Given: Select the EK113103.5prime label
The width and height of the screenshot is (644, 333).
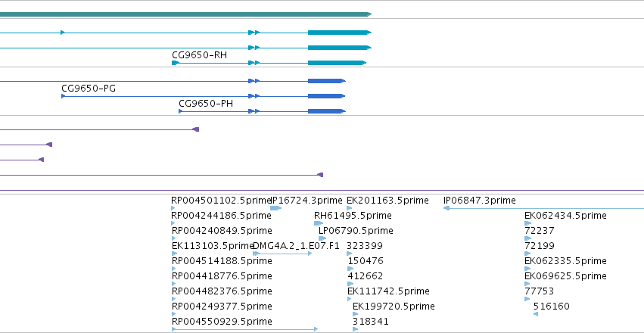Looking at the screenshot, I should coord(213,246).
